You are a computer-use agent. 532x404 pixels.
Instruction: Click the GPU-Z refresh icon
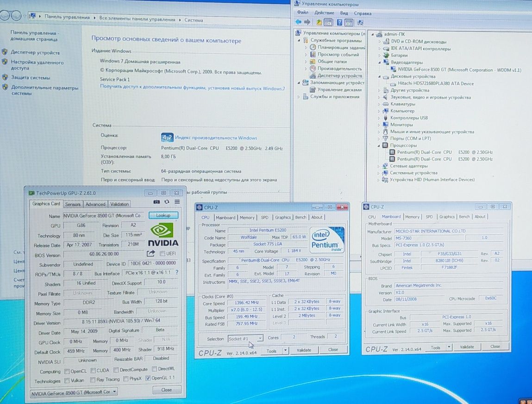pyautogui.click(x=167, y=202)
